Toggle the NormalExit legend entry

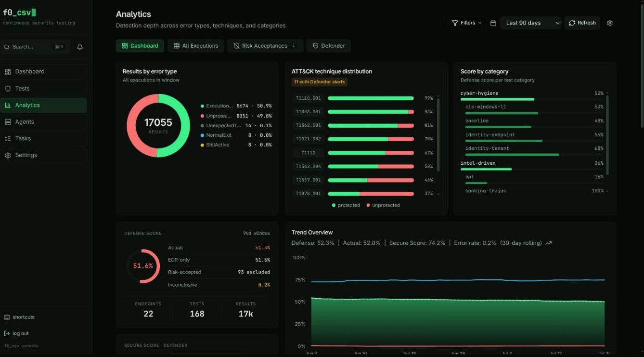(x=236, y=135)
